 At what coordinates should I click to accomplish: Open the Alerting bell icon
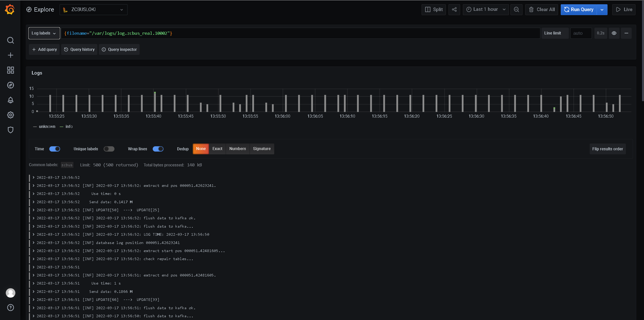coord(10,100)
